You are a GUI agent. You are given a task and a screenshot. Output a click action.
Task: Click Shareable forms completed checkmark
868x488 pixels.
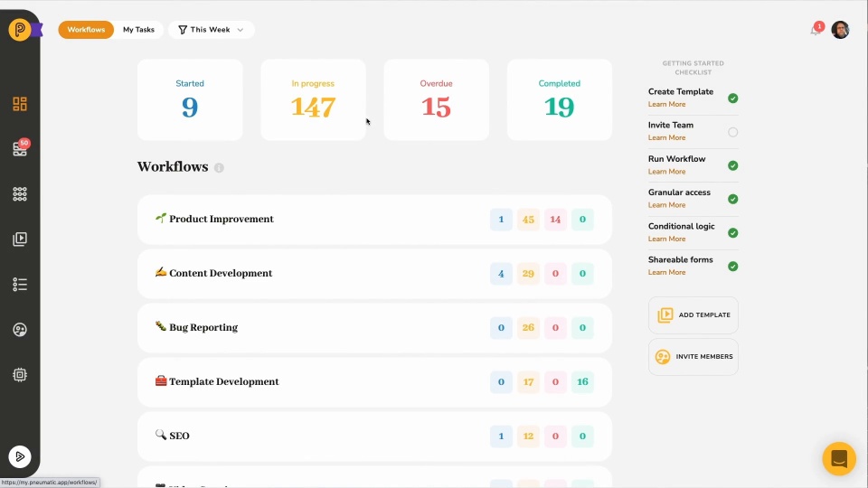coord(733,267)
